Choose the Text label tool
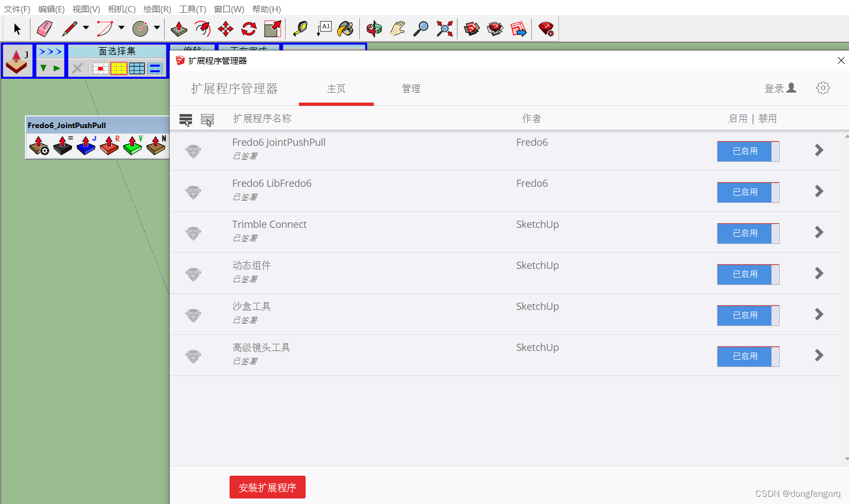 click(x=324, y=28)
